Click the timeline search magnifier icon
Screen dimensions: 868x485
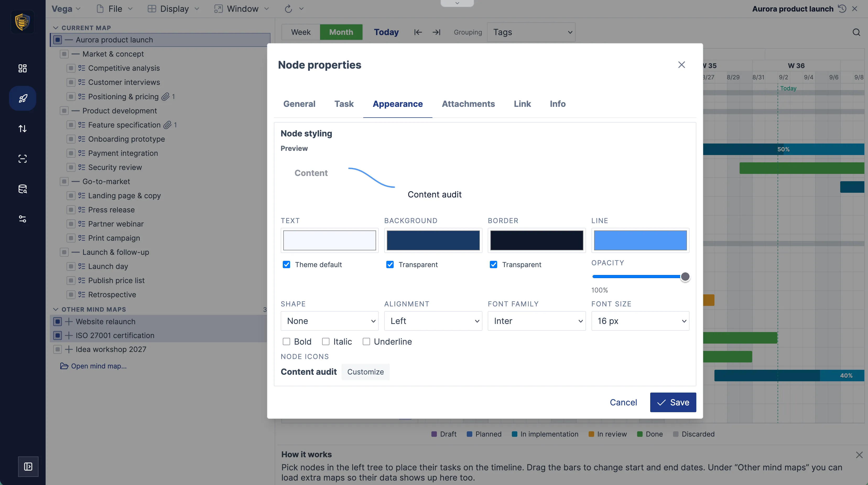coord(856,32)
